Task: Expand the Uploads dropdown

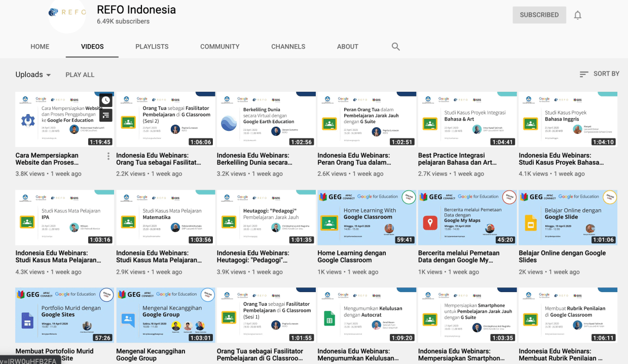Action: pyautogui.click(x=33, y=75)
